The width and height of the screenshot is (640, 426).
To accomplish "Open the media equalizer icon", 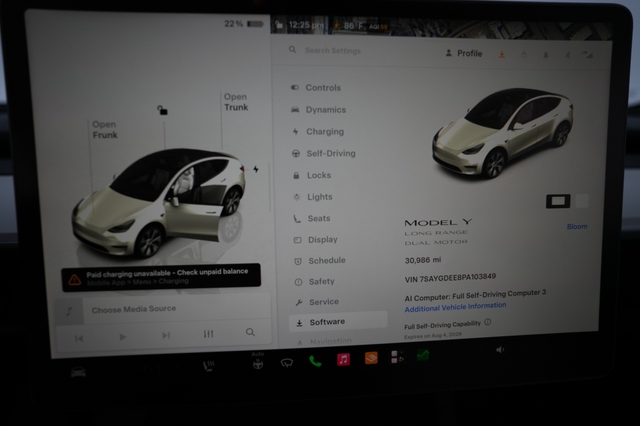I will [208, 334].
